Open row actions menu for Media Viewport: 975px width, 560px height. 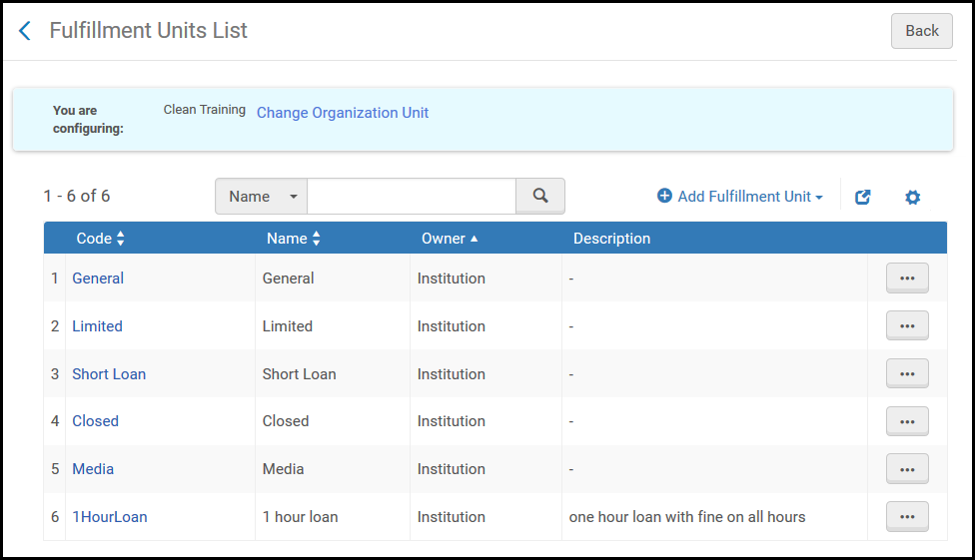coord(907,469)
